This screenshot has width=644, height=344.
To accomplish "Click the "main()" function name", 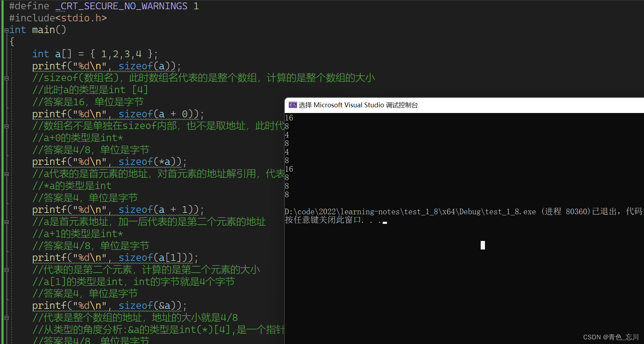I will click(49, 30).
